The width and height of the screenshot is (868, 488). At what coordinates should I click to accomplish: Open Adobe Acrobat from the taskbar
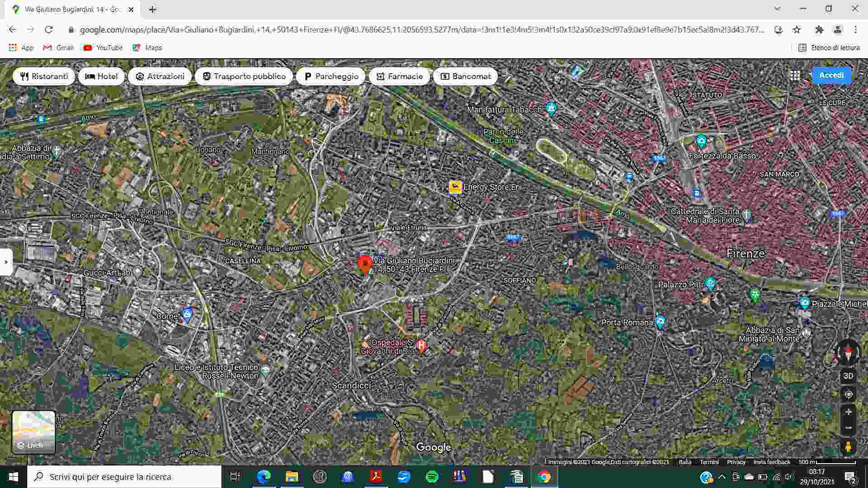click(376, 477)
